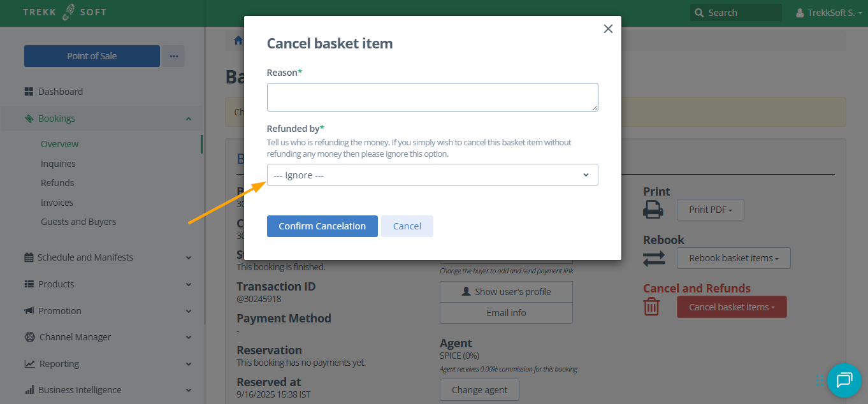
Task: Click the printer icon under Print
Action: [653, 210]
